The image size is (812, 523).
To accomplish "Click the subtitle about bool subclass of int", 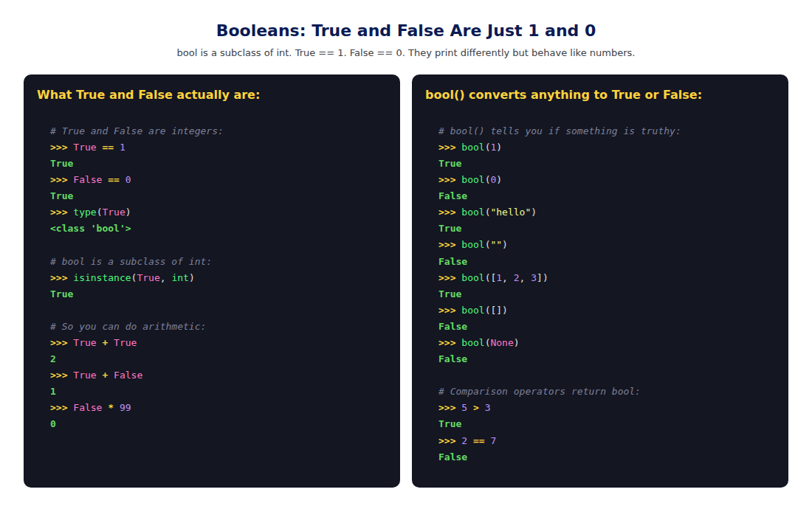I will [405, 53].
